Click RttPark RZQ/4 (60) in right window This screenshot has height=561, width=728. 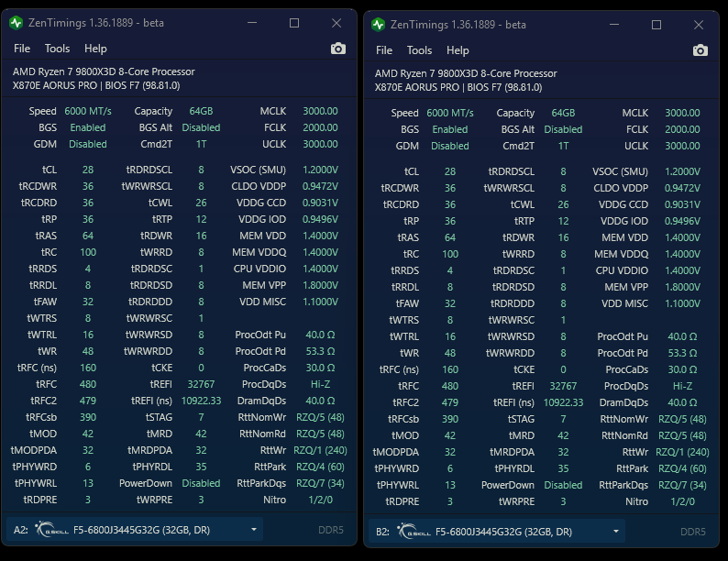coord(682,468)
